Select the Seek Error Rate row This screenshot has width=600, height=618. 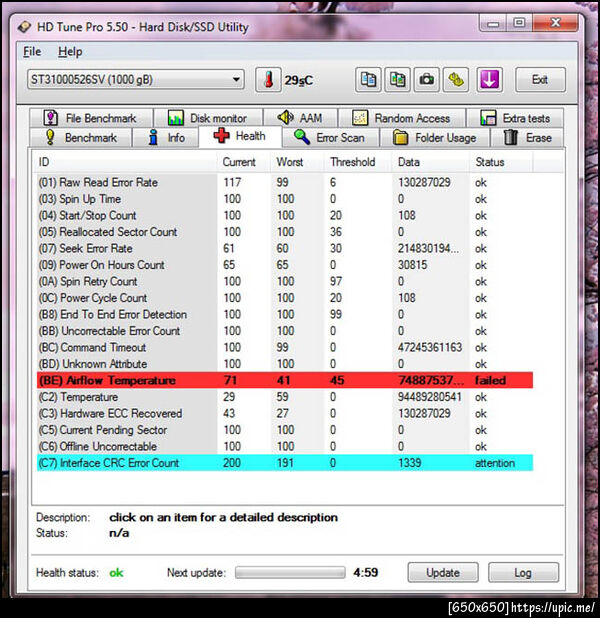[x=285, y=249]
